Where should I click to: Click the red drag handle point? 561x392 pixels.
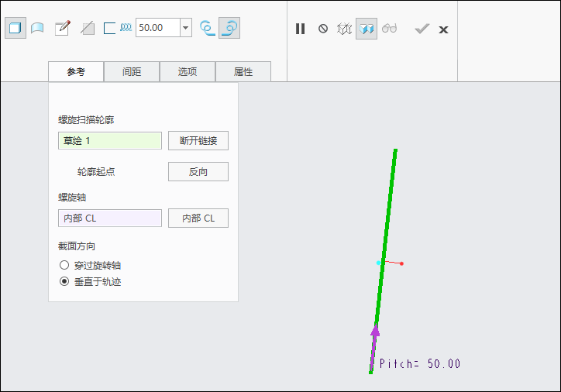(402, 263)
